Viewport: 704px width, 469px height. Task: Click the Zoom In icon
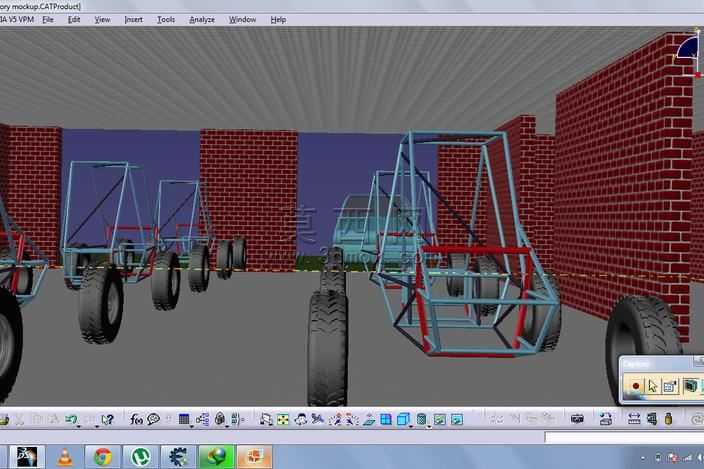[x=335, y=419]
